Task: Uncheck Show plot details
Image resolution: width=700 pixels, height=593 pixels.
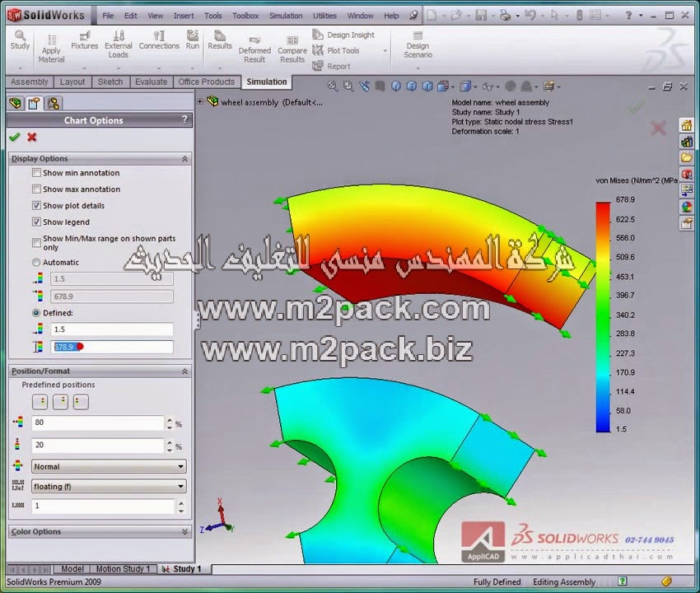Action: [36, 205]
